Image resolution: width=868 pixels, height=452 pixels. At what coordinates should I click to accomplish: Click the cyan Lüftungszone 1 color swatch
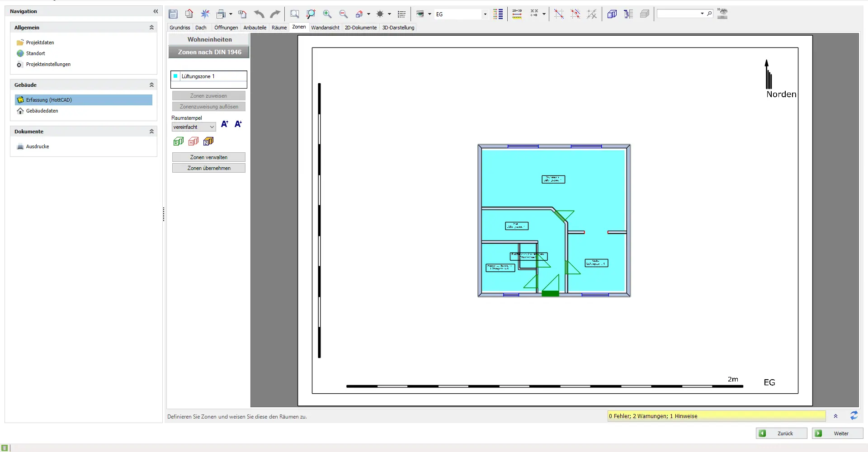click(x=176, y=76)
